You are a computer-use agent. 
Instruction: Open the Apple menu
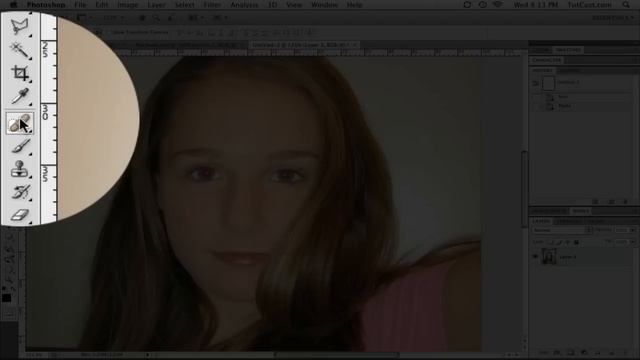coord(13,5)
